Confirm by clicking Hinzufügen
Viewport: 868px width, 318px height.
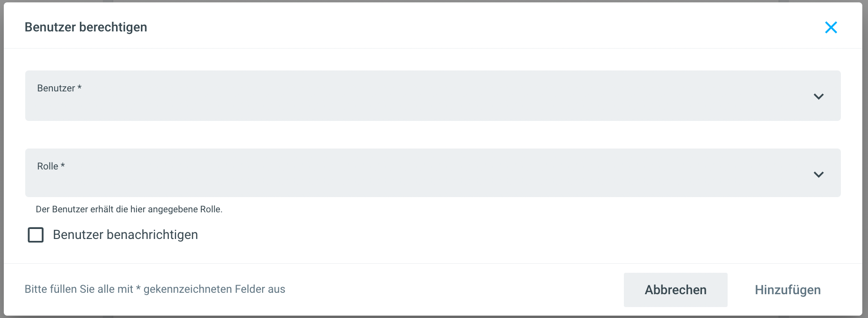coord(787,290)
